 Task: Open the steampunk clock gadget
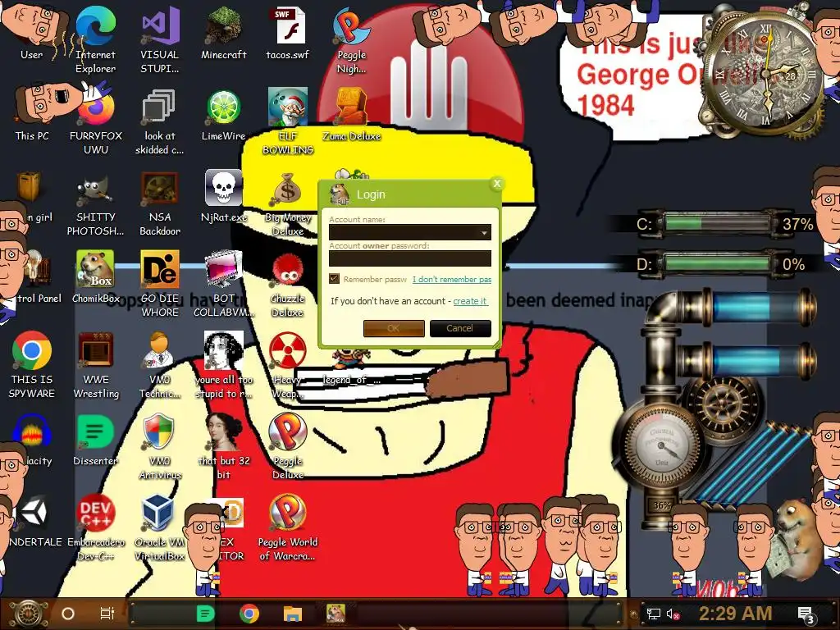(x=765, y=74)
